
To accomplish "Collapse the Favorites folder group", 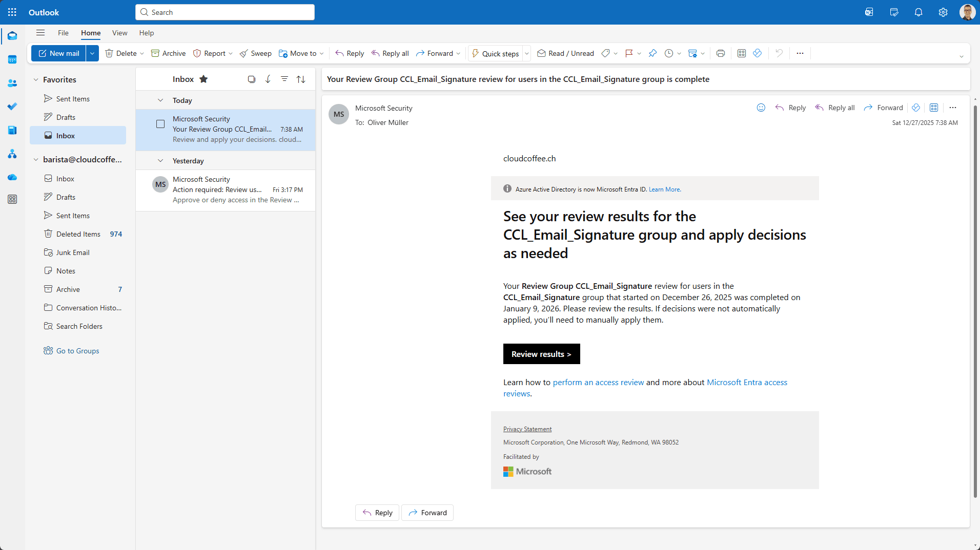I will (36, 80).
